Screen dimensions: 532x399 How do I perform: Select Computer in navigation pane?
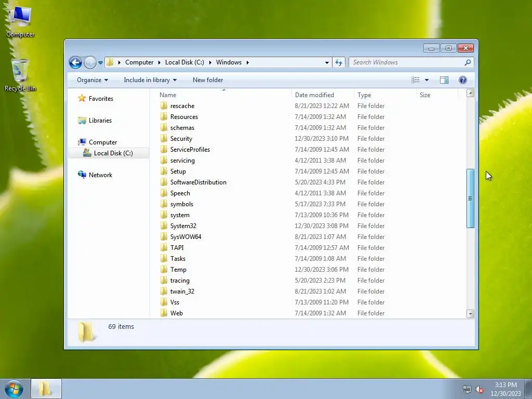pos(103,142)
